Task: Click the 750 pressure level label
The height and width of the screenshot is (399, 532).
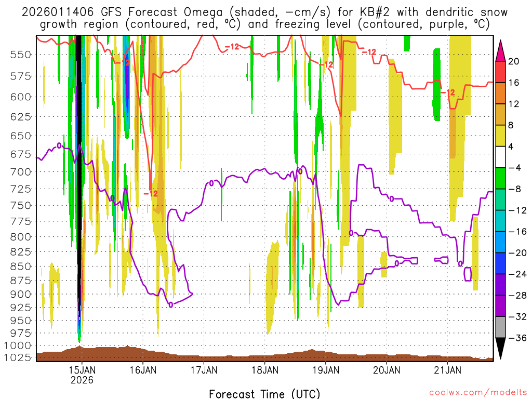Action: pyautogui.click(x=21, y=206)
